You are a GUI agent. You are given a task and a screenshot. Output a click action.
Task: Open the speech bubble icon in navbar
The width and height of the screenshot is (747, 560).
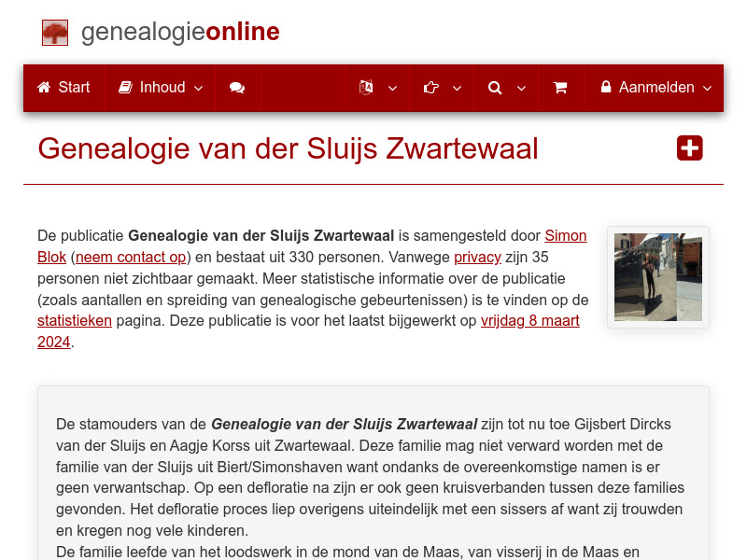pos(236,87)
